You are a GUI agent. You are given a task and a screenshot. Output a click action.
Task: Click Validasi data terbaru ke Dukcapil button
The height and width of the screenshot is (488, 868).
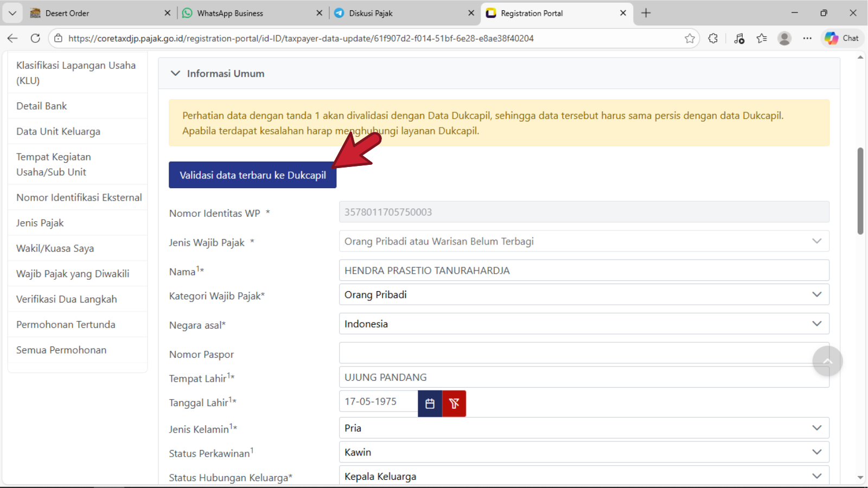click(252, 175)
